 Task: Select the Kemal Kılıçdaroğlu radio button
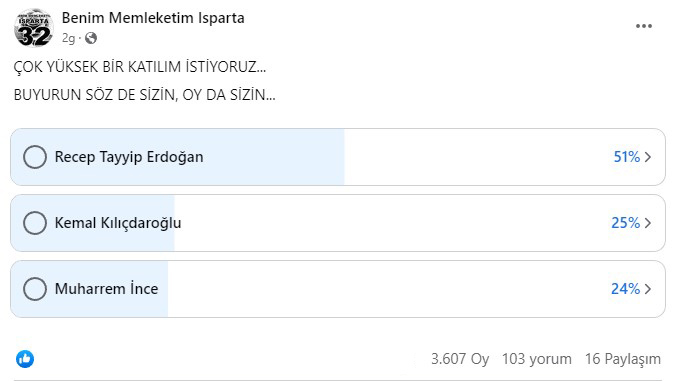click(x=35, y=223)
